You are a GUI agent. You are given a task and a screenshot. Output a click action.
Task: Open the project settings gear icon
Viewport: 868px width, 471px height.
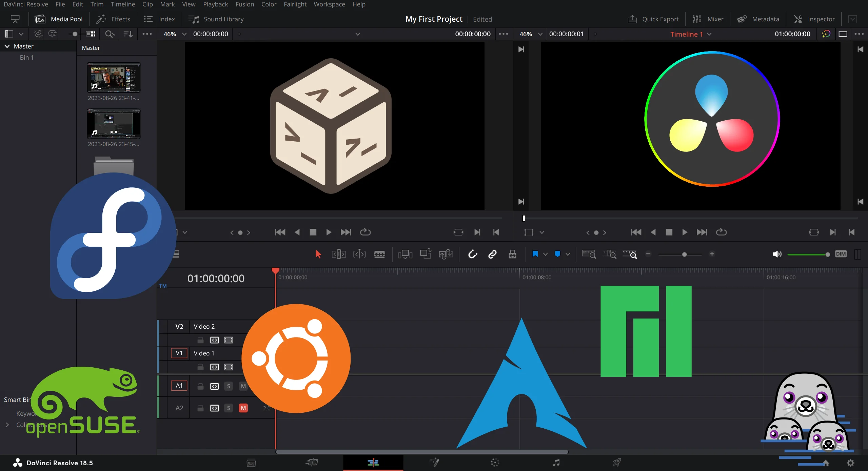click(x=850, y=463)
